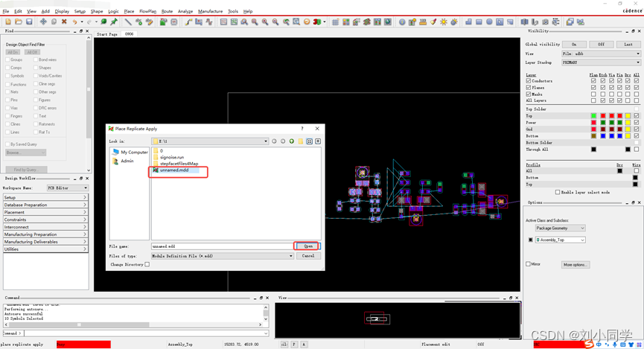644x349 pixels.
Task: Click the Open file folder toolbar icon
Action: [18, 22]
